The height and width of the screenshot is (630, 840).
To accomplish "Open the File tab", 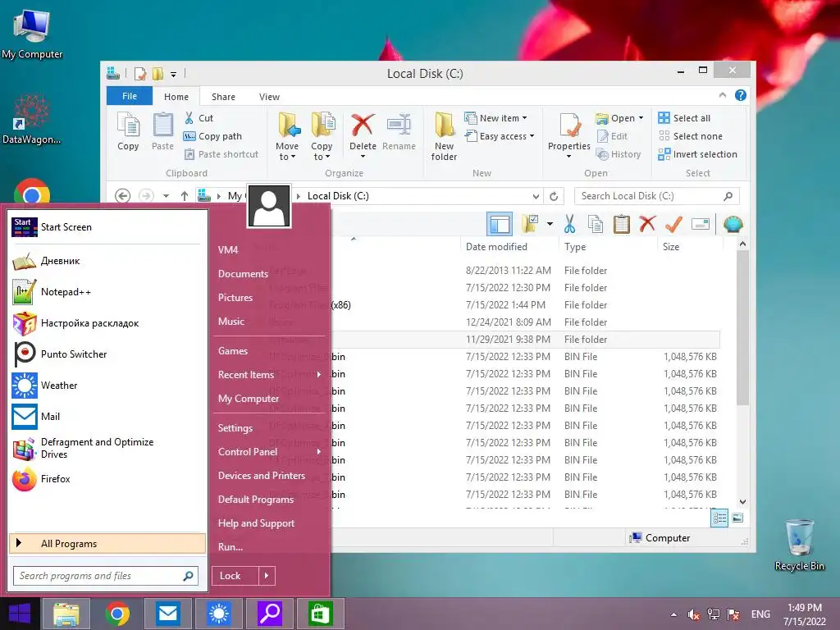I will 130,96.
